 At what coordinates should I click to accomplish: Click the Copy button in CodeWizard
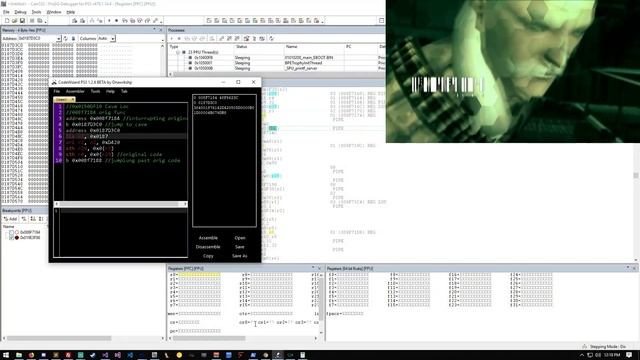pyautogui.click(x=208, y=256)
